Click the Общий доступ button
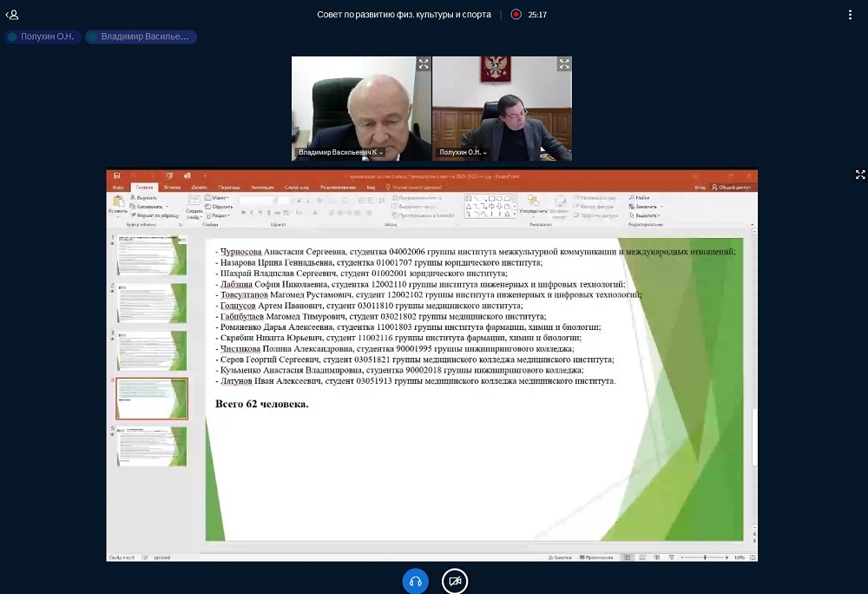This screenshot has height=594, width=868. 733,187
